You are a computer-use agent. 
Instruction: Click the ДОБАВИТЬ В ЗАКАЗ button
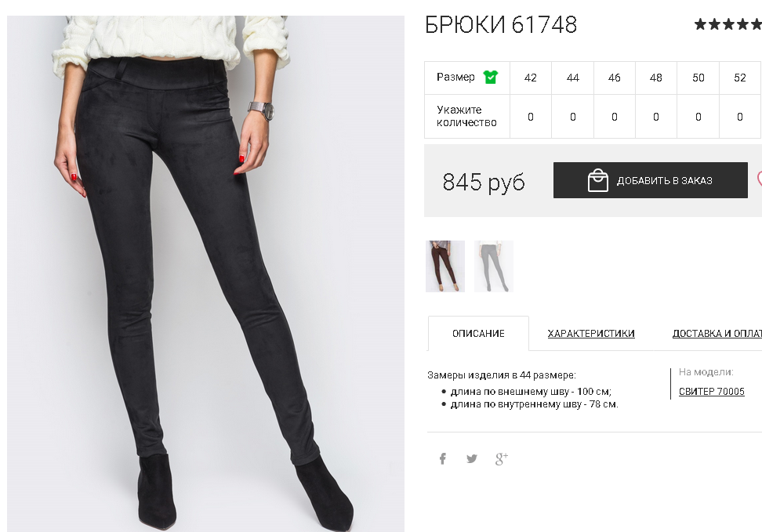[x=650, y=180]
